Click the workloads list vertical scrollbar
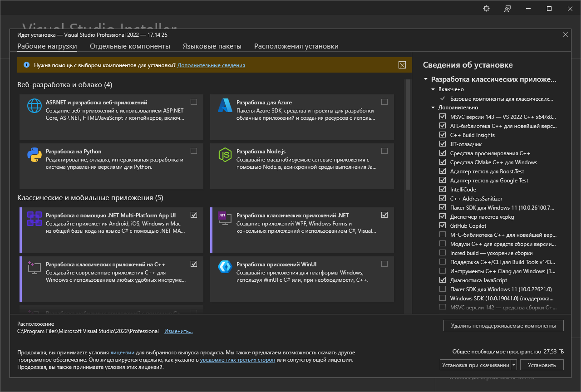The image size is (581, 392). (407, 136)
